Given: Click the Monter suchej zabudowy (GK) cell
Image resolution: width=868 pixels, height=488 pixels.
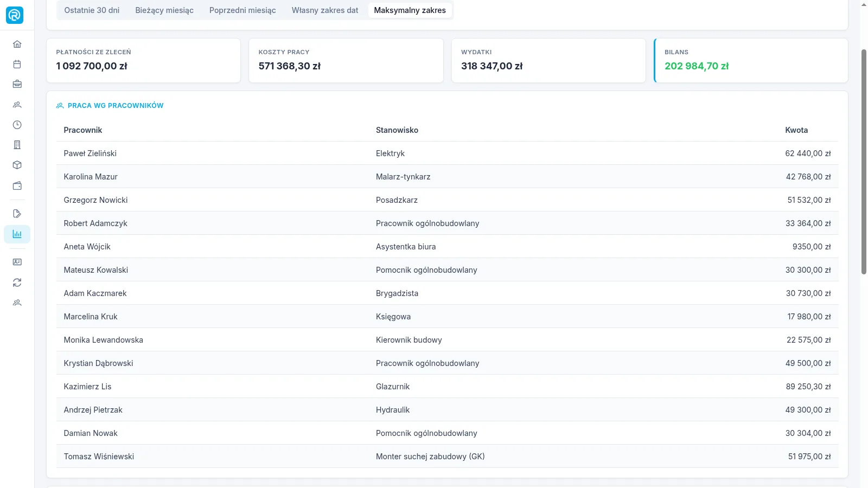Looking at the screenshot, I should 430,457.
